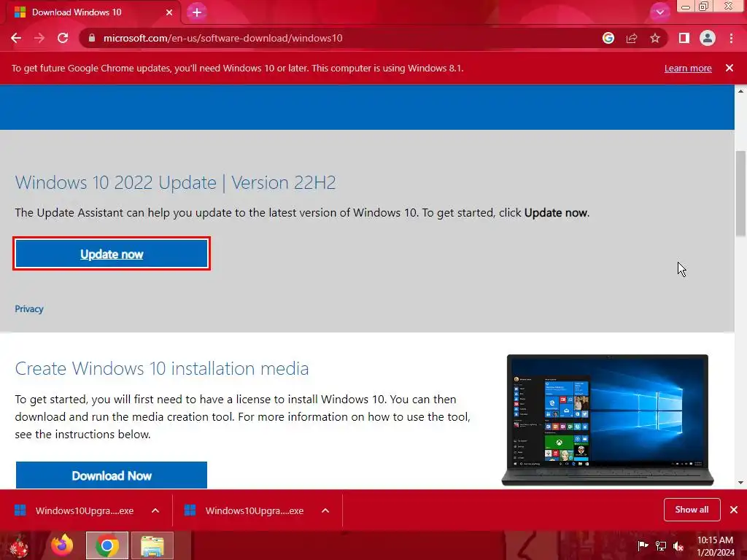Click the Create Windows 10 installation media heading
This screenshot has height=560, width=747.
[x=162, y=368]
